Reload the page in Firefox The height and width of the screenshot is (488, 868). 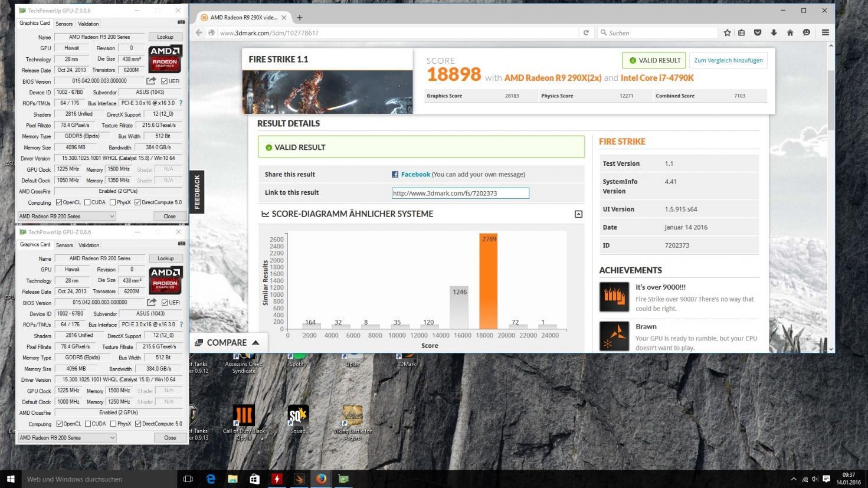pyautogui.click(x=586, y=33)
